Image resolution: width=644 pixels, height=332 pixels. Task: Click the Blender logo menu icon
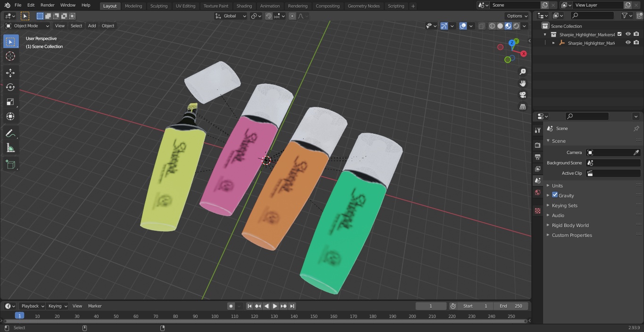tap(7, 5)
